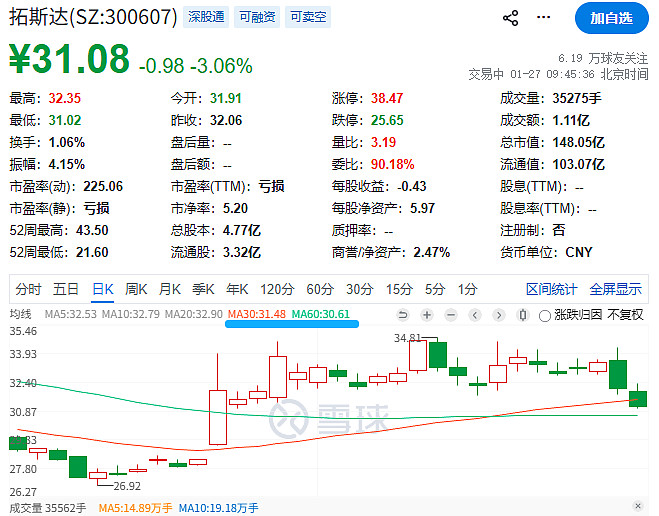
Task: Click the MA60:30.61 indicator label
Action: tap(321, 314)
